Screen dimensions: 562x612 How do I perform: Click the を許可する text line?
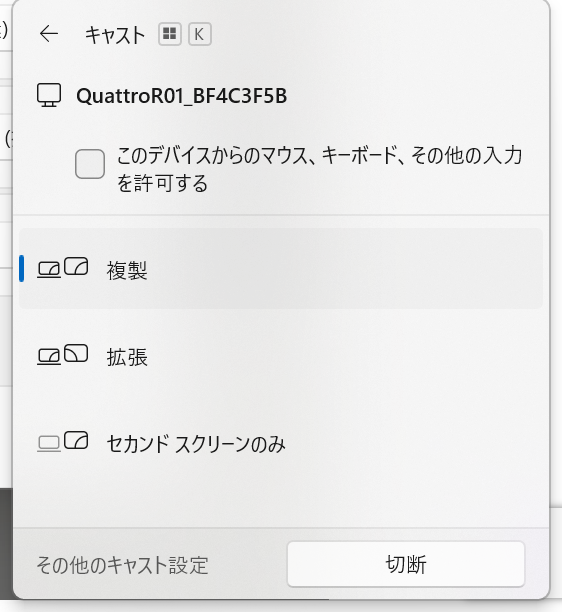click(162, 183)
